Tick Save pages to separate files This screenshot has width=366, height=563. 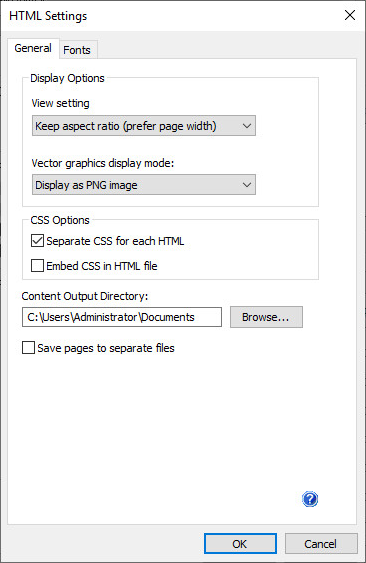coord(28,348)
